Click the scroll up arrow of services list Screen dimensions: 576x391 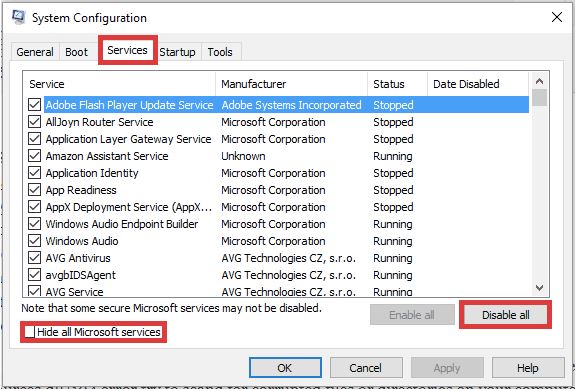[539, 81]
